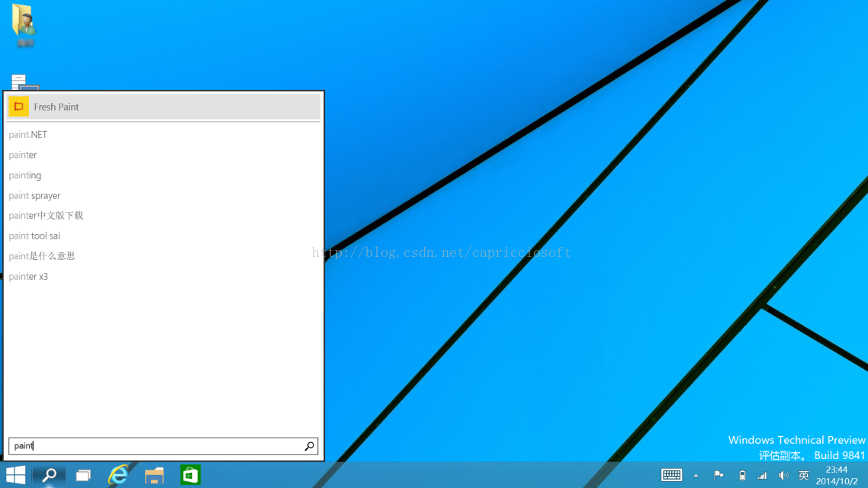Toggle the taskbar Search button
This screenshot has height=488, width=868.
coord(50,475)
